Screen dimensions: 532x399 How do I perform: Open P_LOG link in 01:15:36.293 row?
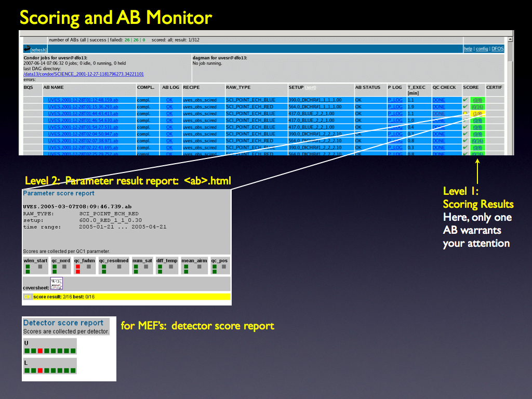395,107
